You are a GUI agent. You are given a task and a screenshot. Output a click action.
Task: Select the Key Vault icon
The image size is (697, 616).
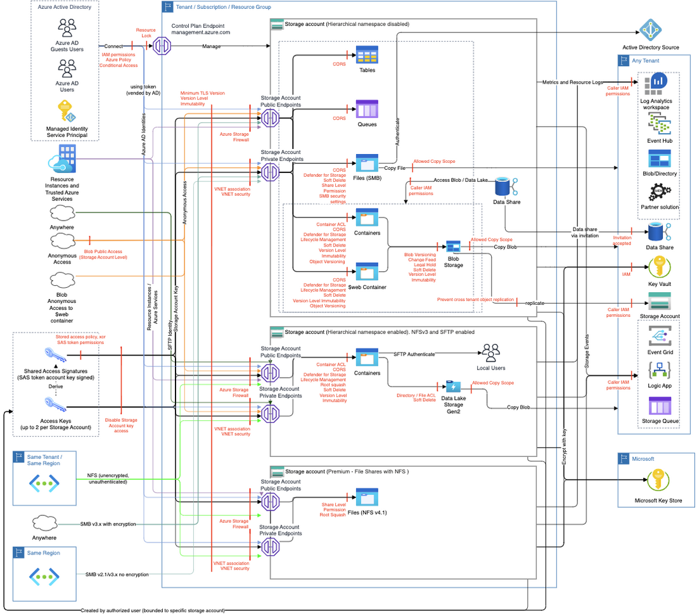coord(660,268)
